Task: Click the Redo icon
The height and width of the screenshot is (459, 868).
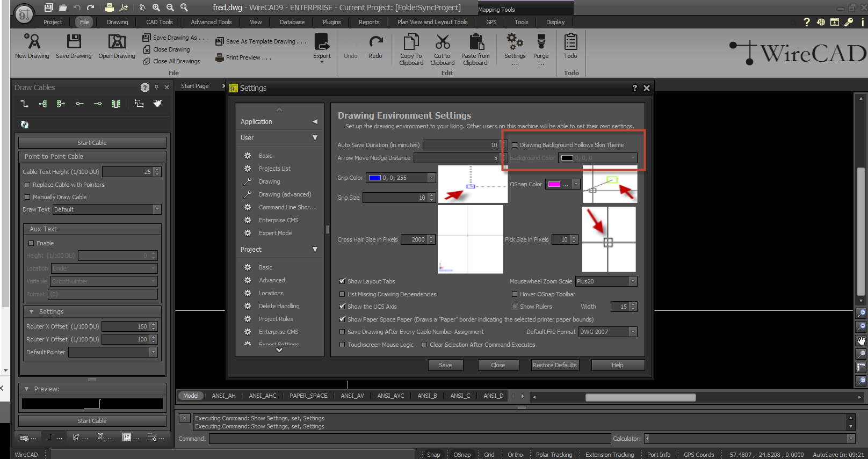Action: pos(375,41)
